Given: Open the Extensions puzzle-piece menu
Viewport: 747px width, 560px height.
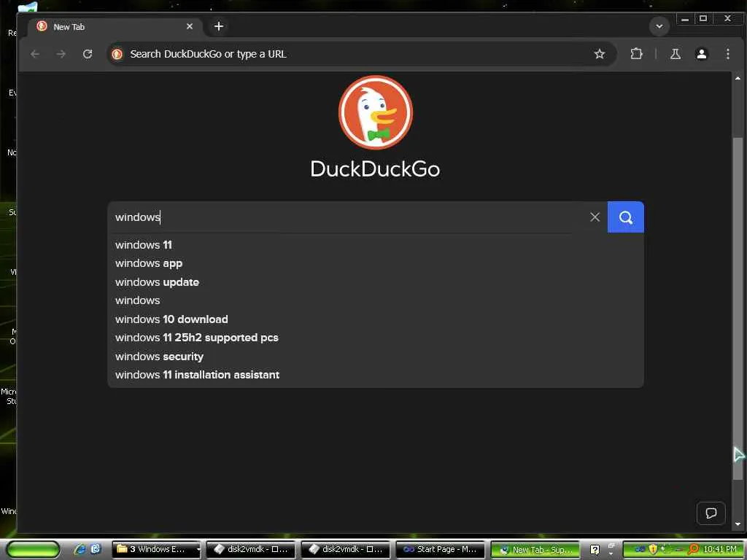Looking at the screenshot, I should (636, 54).
